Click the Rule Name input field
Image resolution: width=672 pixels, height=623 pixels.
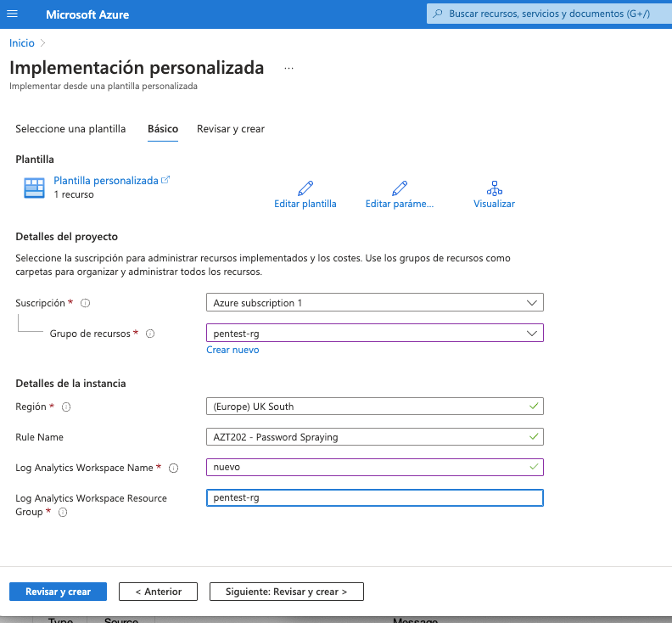point(374,437)
